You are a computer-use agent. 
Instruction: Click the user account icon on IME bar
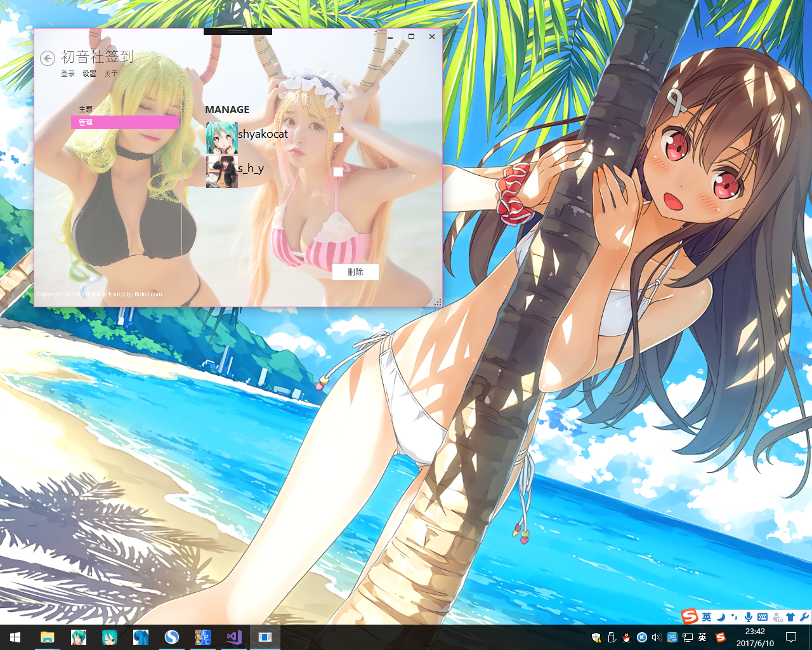pos(777,617)
